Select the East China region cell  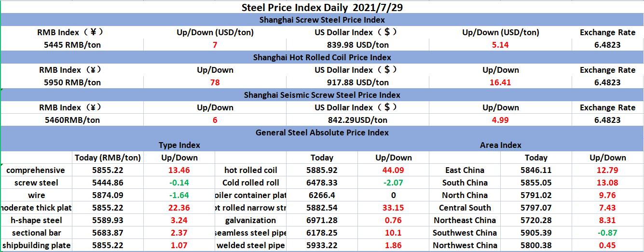point(465,170)
